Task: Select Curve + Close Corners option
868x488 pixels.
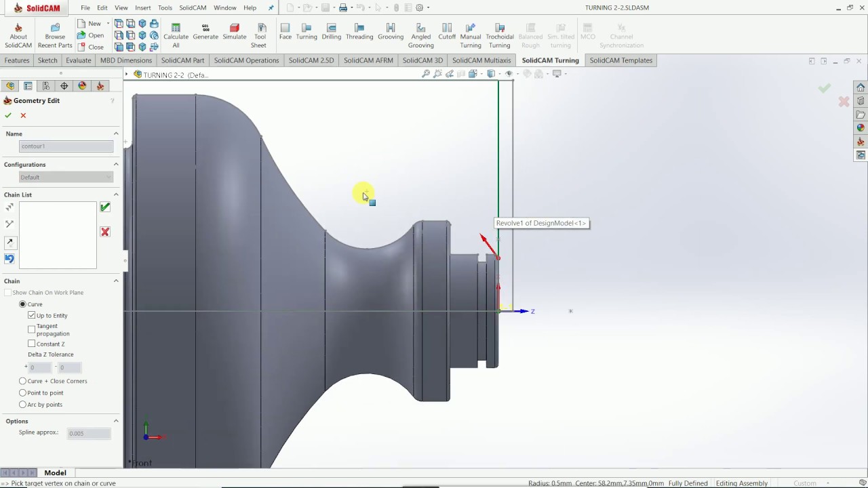Action: point(22,381)
